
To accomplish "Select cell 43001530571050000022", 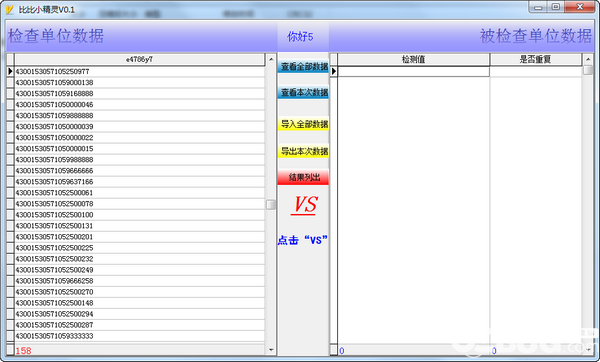I will click(x=140, y=138).
